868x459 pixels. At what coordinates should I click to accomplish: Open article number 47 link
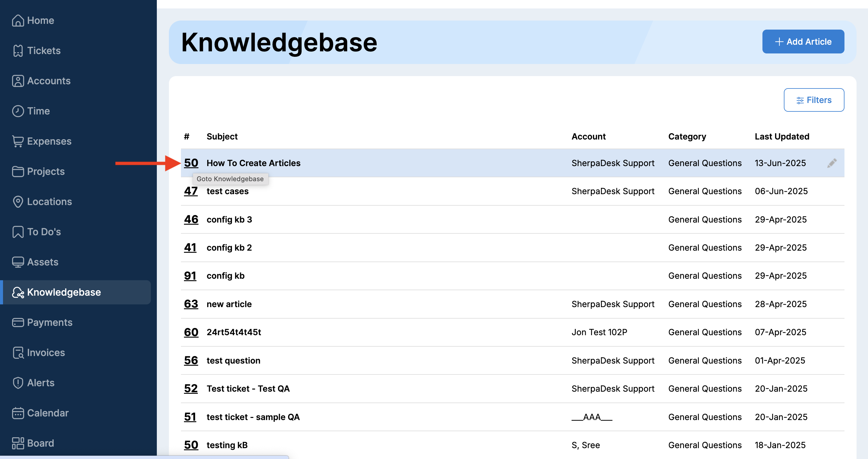point(191,191)
